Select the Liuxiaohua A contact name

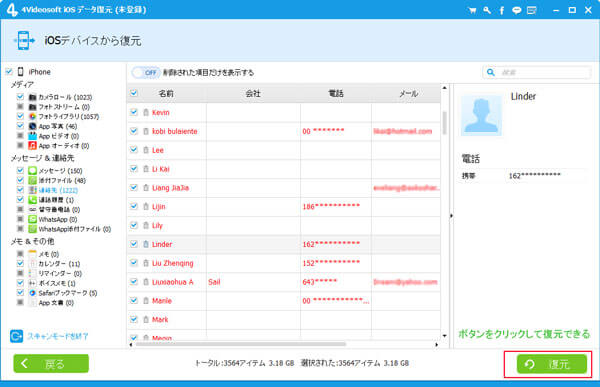coord(173,282)
